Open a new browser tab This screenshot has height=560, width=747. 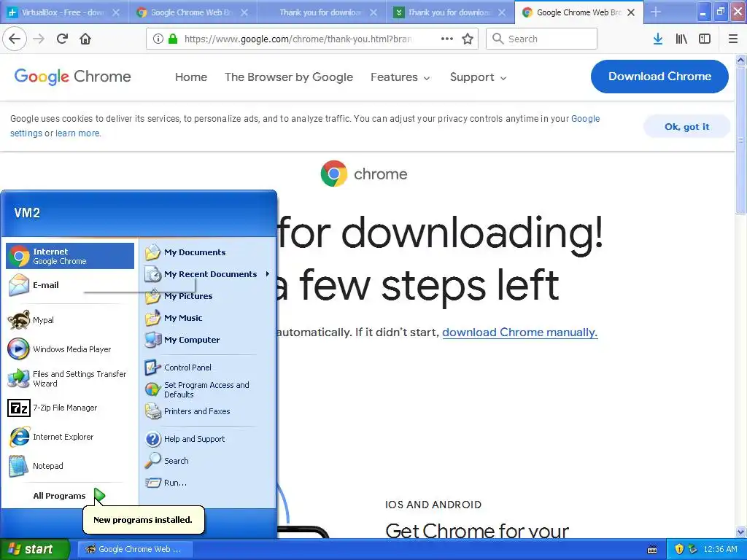pos(656,12)
